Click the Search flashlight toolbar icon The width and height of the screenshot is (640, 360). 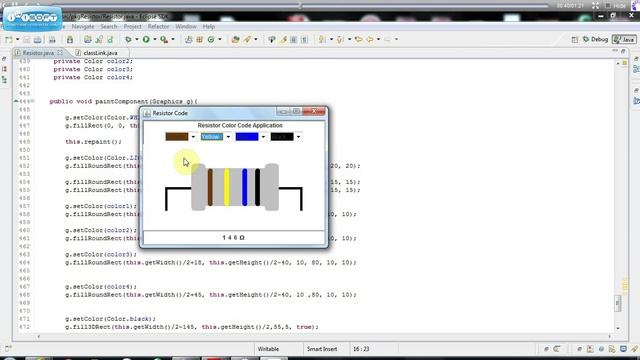coord(247,40)
